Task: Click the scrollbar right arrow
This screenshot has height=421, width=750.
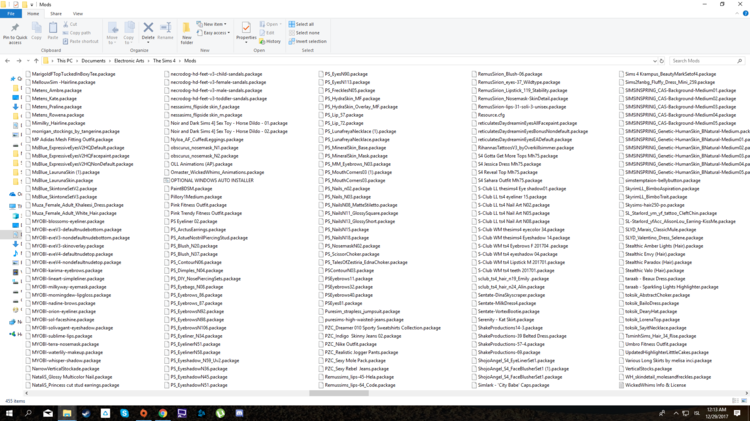Action: click(x=747, y=393)
